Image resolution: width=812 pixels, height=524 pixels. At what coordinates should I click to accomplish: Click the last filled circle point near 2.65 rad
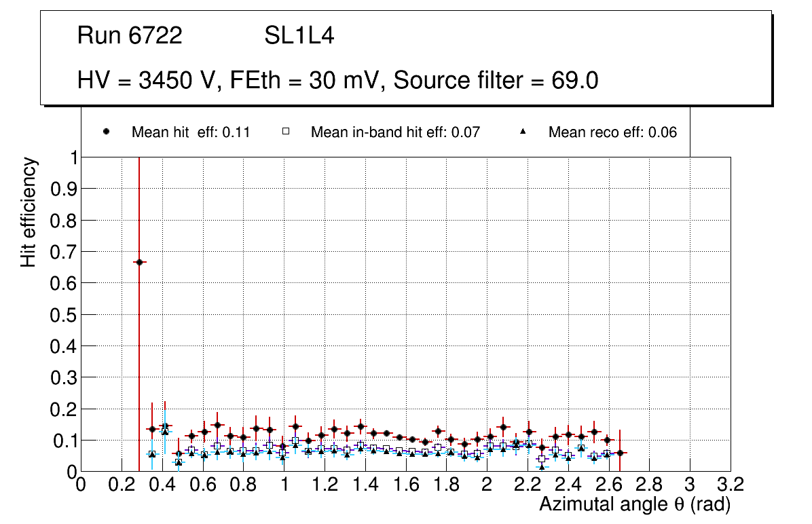point(619,453)
